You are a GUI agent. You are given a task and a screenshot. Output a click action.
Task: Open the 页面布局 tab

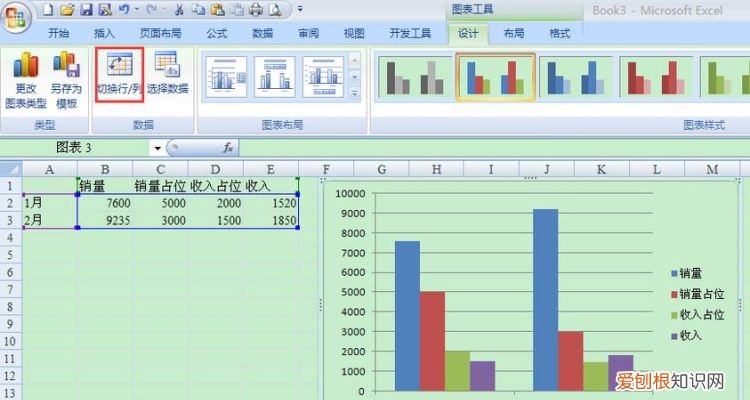160,33
